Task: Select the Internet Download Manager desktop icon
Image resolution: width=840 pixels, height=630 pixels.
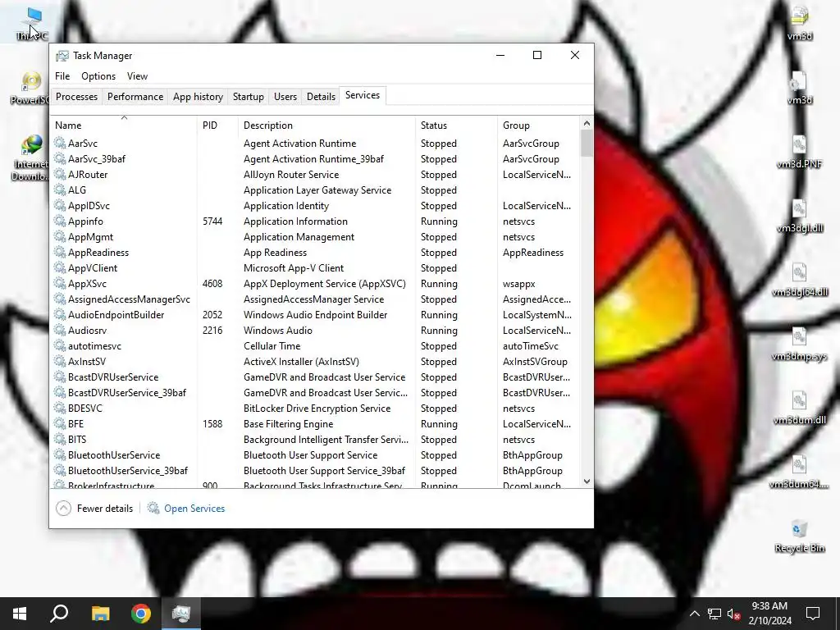Action: coord(30,158)
